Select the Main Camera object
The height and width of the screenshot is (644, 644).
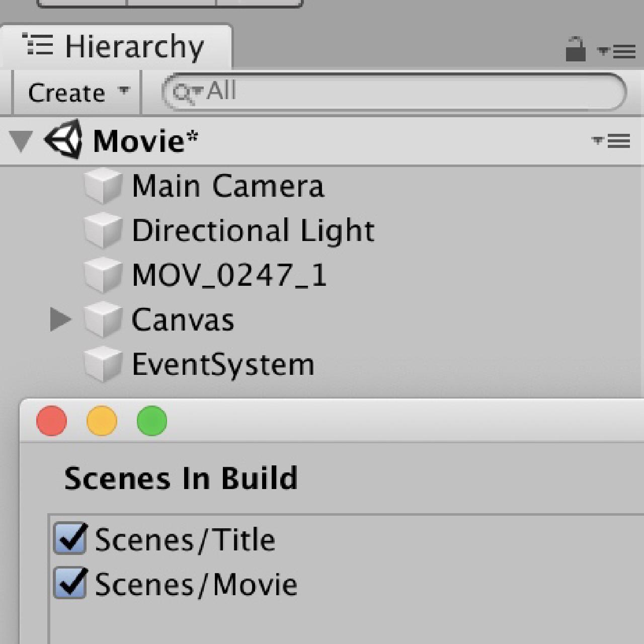(228, 186)
